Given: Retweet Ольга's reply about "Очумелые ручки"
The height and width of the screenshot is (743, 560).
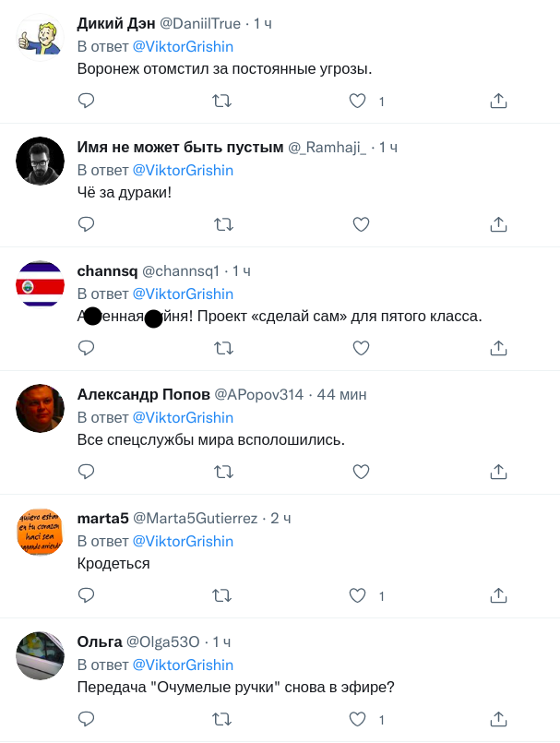Looking at the screenshot, I should [222, 719].
